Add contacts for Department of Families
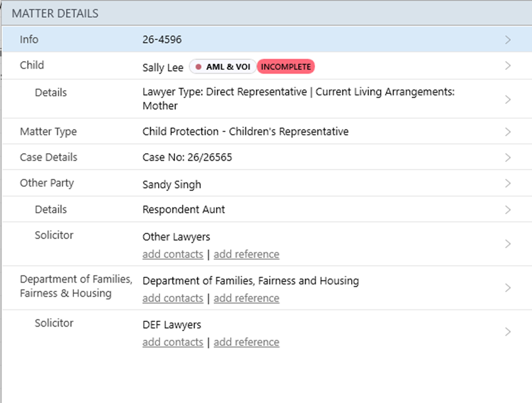The image size is (532, 403). point(172,299)
